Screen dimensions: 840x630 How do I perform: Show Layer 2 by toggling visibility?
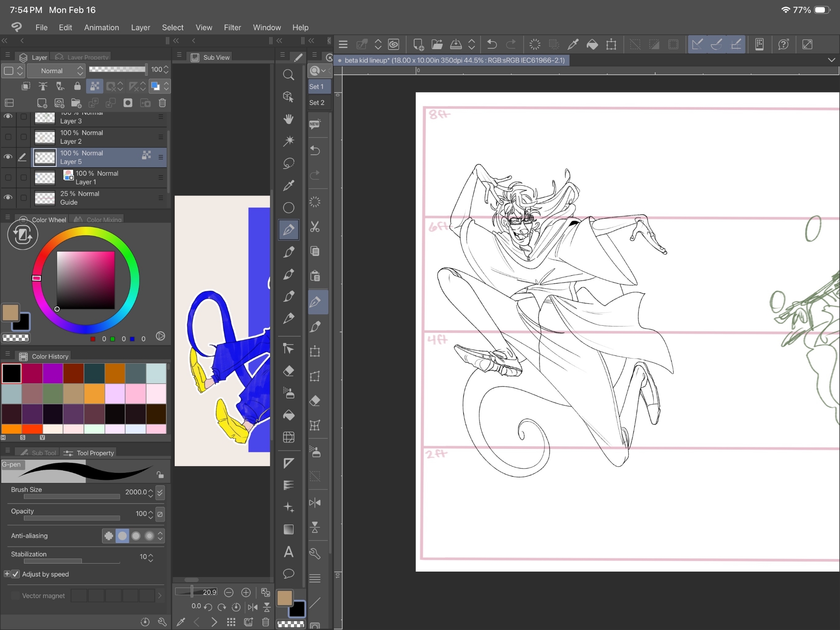click(8, 137)
